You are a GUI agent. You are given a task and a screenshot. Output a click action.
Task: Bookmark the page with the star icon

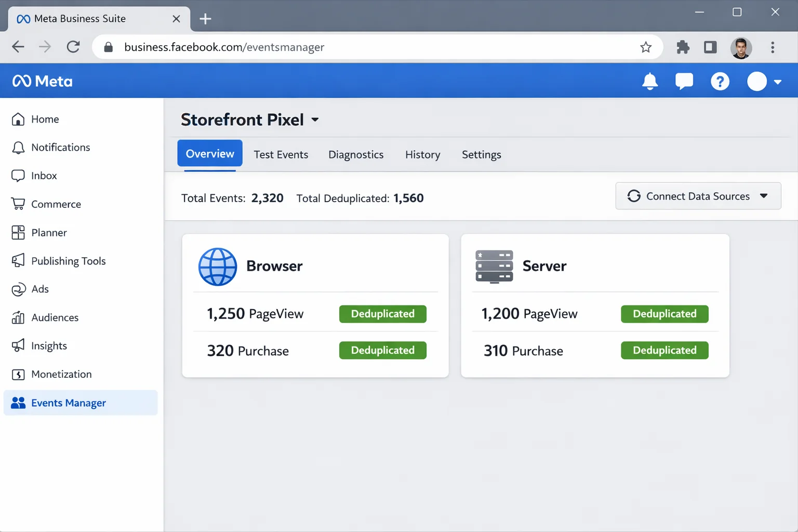[646, 47]
